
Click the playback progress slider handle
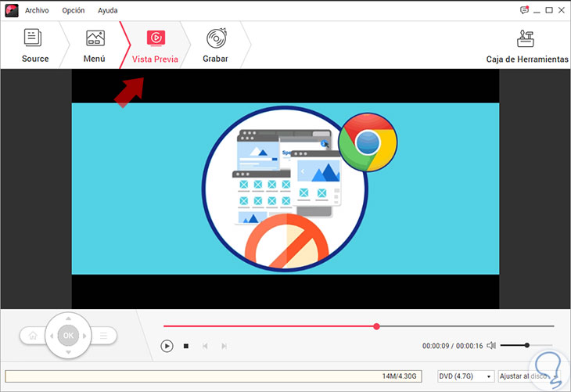point(376,326)
